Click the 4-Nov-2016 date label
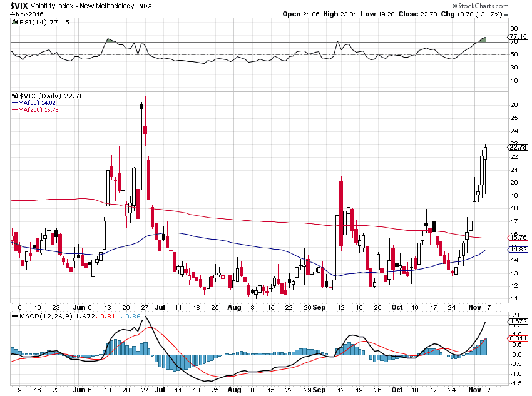The width and height of the screenshot is (532, 396). coord(26,14)
